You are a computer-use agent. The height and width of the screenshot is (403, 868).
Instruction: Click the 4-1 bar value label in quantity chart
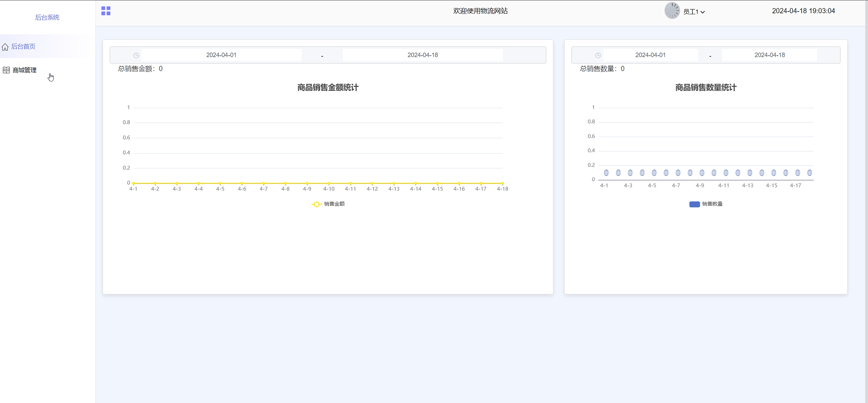pyautogui.click(x=606, y=173)
